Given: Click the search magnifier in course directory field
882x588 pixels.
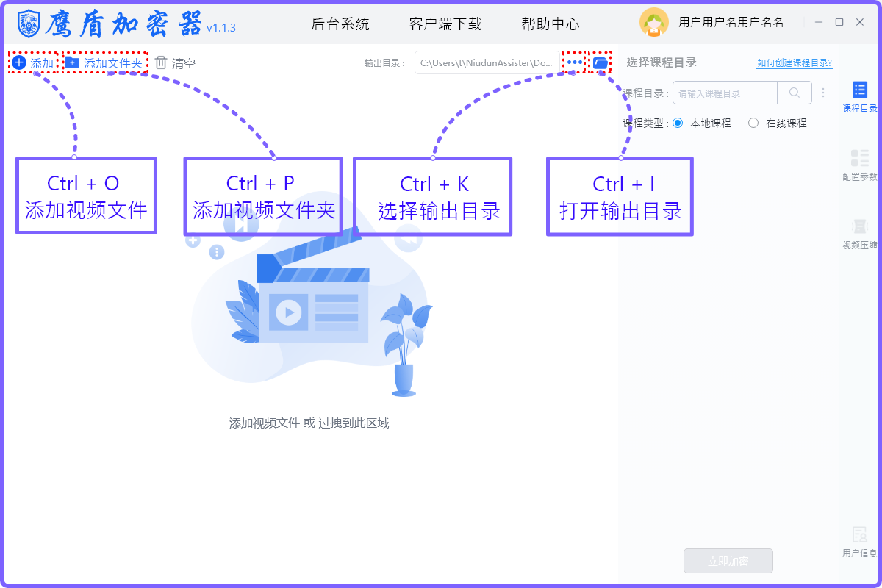Looking at the screenshot, I should pyautogui.click(x=795, y=93).
